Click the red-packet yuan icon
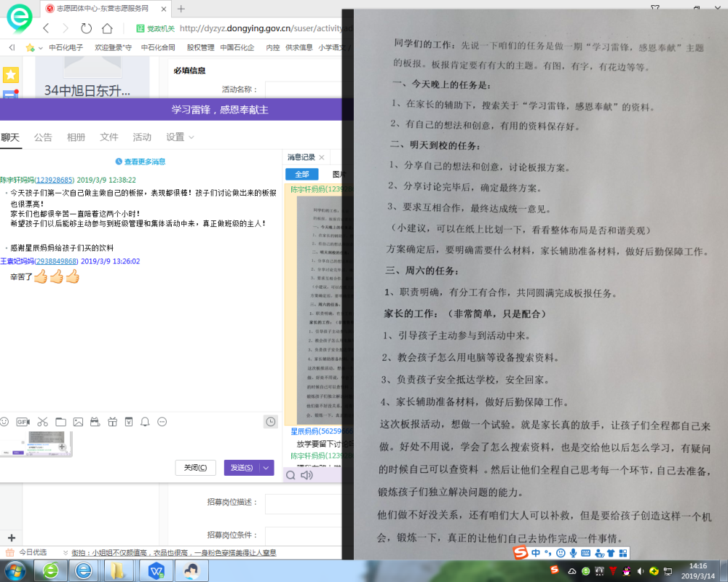The image size is (728, 582). tap(129, 422)
